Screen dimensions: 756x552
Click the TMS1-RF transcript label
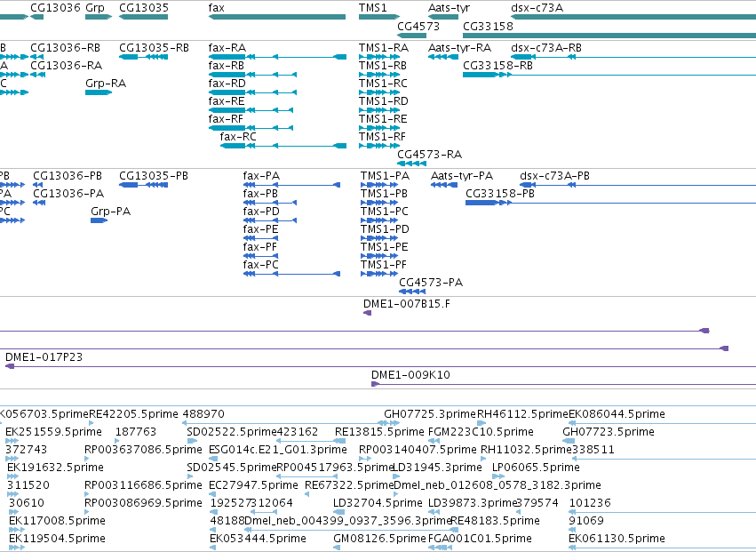tap(382, 137)
